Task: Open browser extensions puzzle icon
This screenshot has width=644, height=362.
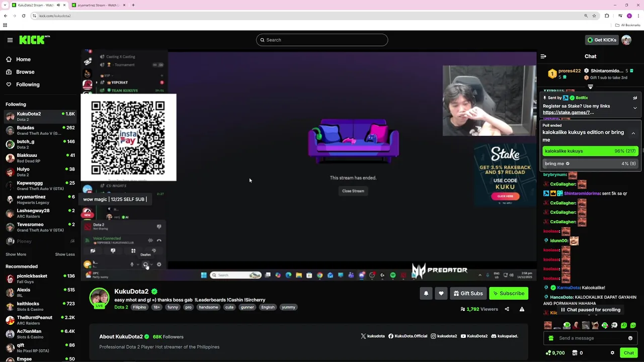Action: pyautogui.click(x=607, y=16)
